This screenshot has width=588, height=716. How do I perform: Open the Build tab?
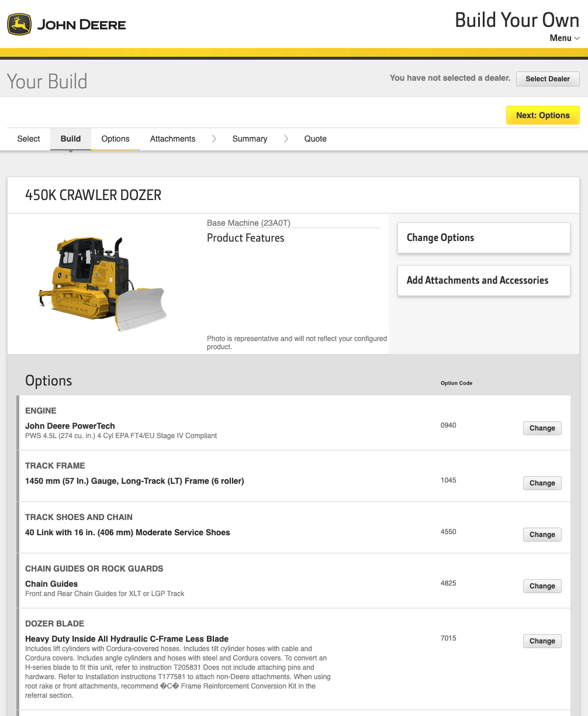71,139
